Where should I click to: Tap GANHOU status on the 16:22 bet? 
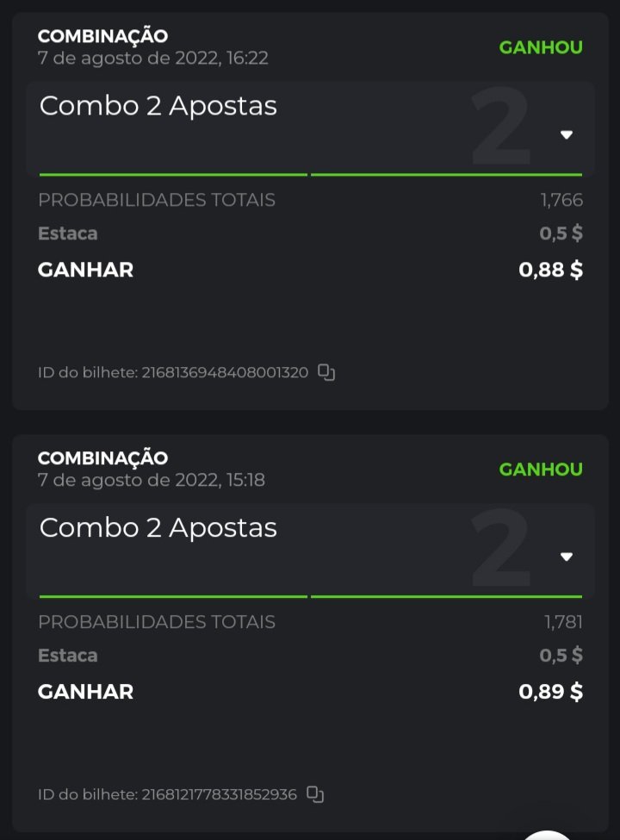(541, 47)
